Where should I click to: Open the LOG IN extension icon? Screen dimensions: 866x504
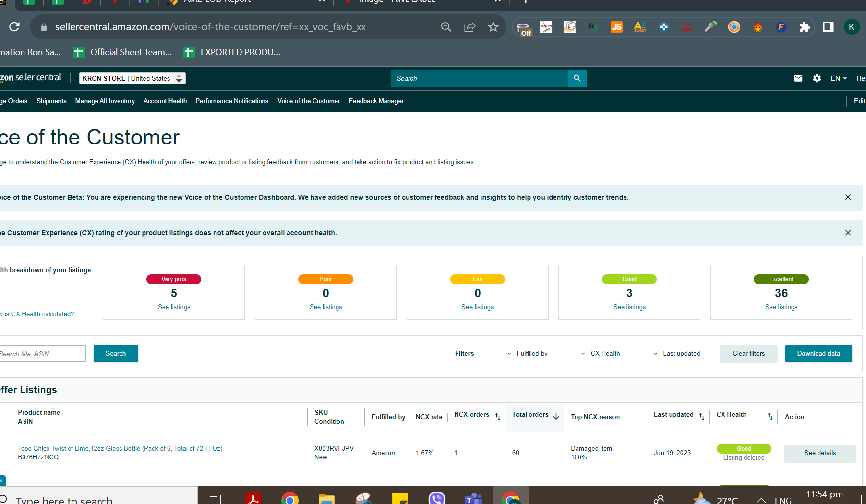click(546, 27)
